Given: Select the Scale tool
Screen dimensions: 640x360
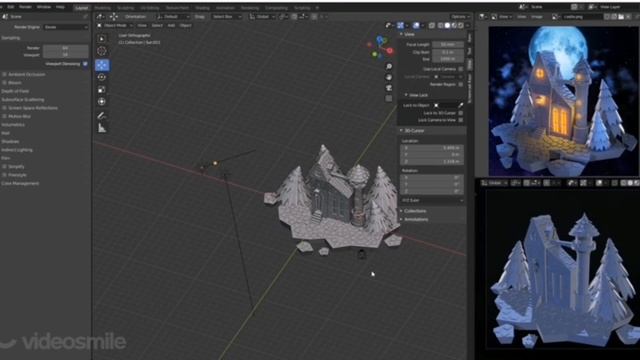Looking at the screenshot, I should 102,89.
